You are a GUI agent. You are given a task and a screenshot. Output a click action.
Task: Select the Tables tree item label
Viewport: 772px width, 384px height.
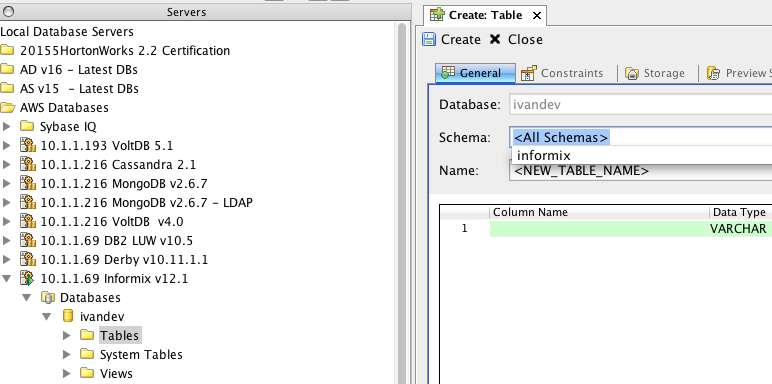pyautogui.click(x=120, y=335)
